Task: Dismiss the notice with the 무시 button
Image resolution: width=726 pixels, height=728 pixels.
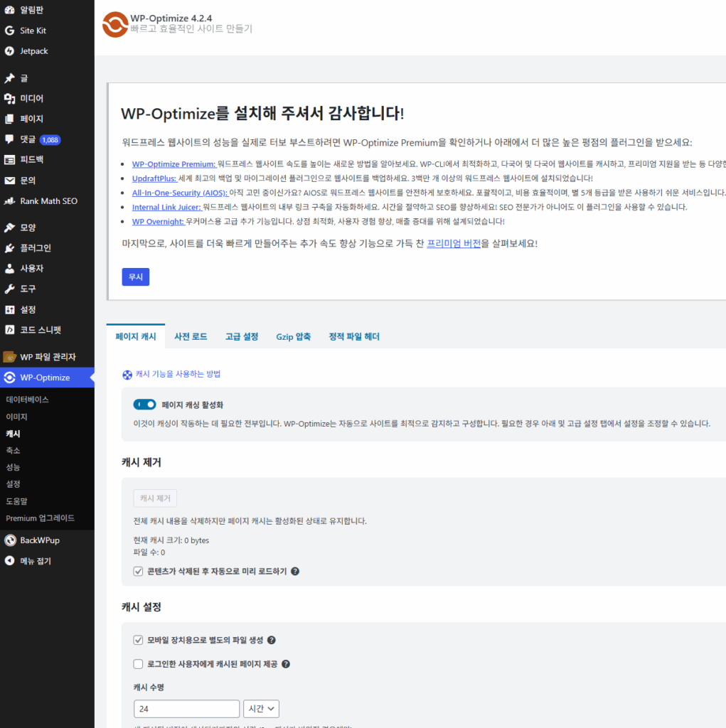Action: [x=136, y=277]
